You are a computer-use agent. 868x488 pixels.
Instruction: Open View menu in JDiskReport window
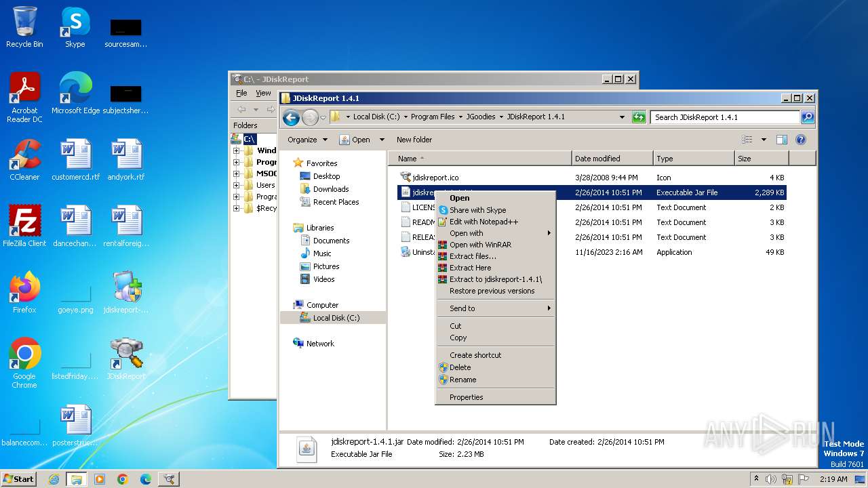263,93
